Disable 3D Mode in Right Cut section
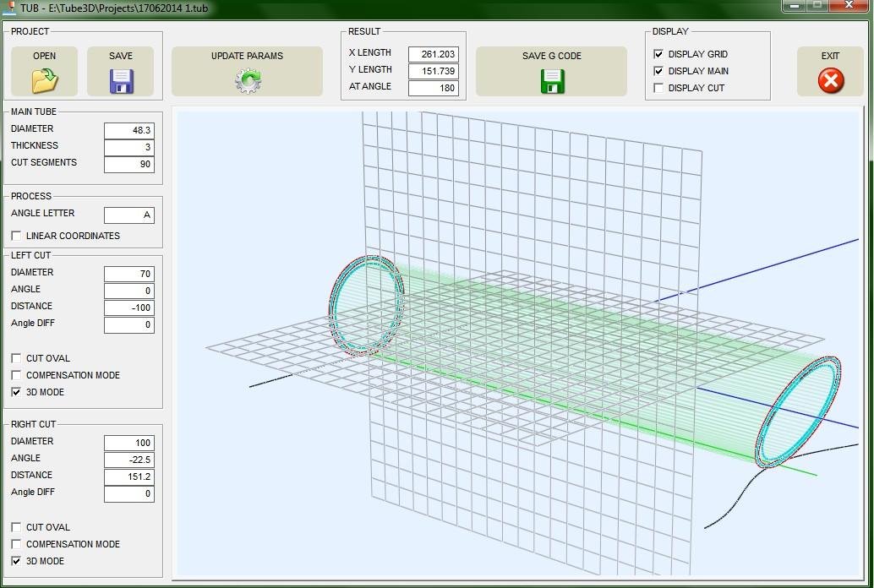This screenshot has width=874, height=588. pos(14,561)
